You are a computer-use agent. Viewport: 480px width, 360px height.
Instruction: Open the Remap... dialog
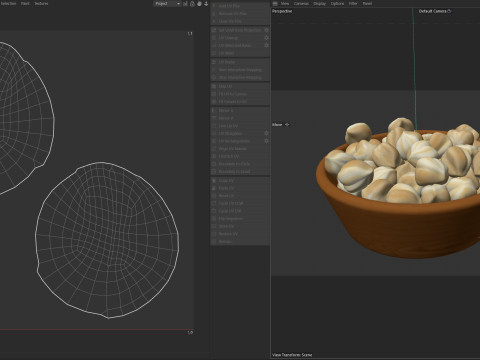[x=240, y=241]
